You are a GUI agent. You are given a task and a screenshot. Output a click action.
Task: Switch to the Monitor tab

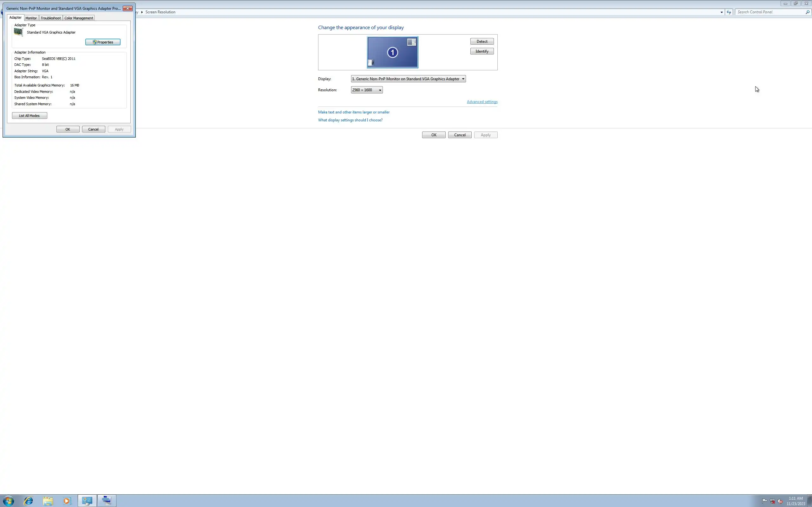coord(31,18)
